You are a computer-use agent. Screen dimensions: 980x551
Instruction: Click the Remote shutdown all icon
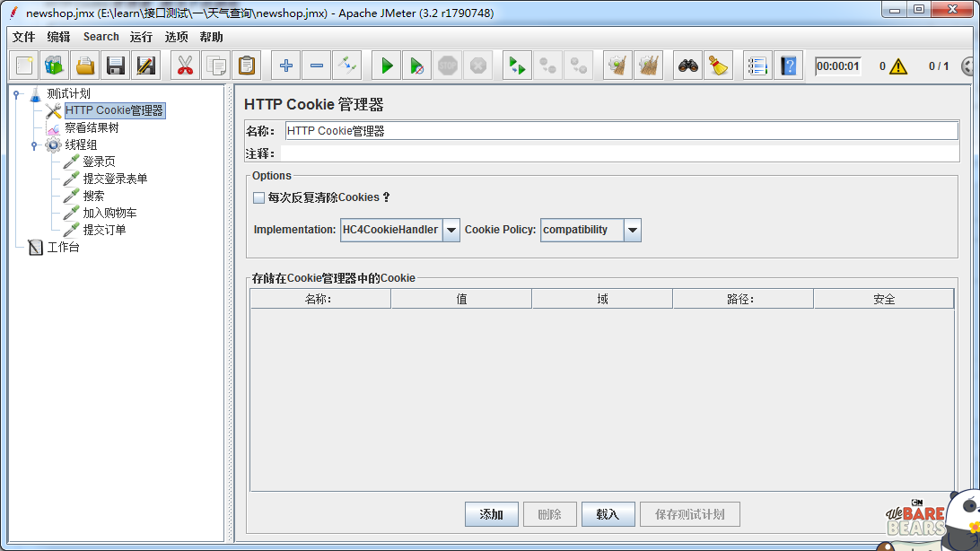pos(579,66)
